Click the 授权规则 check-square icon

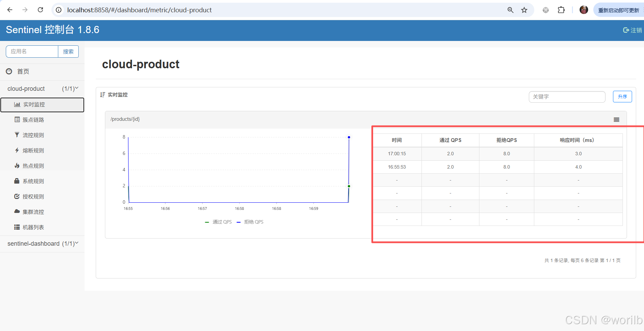pyautogui.click(x=17, y=196)
